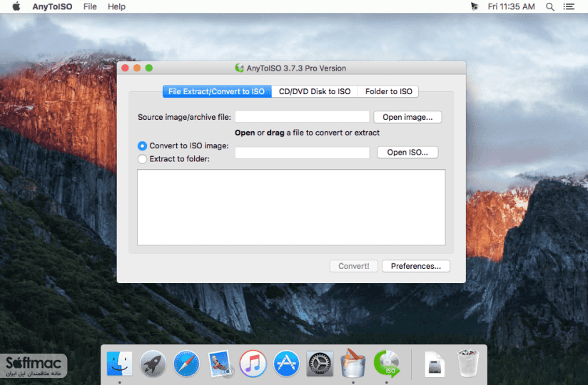
Task: Switch to Folder to ISO tab
Action: pyautogui.click(x=388, y=91)
